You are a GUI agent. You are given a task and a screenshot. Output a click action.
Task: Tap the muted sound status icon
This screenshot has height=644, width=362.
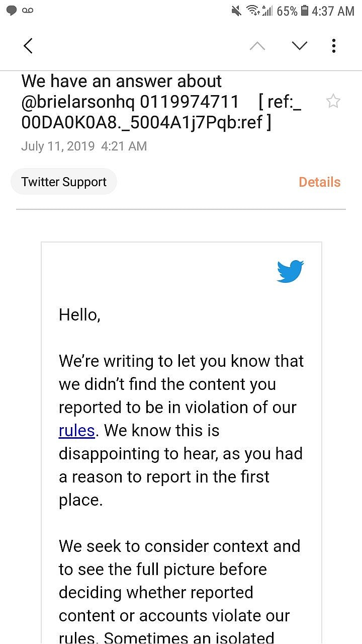point(236,11)
